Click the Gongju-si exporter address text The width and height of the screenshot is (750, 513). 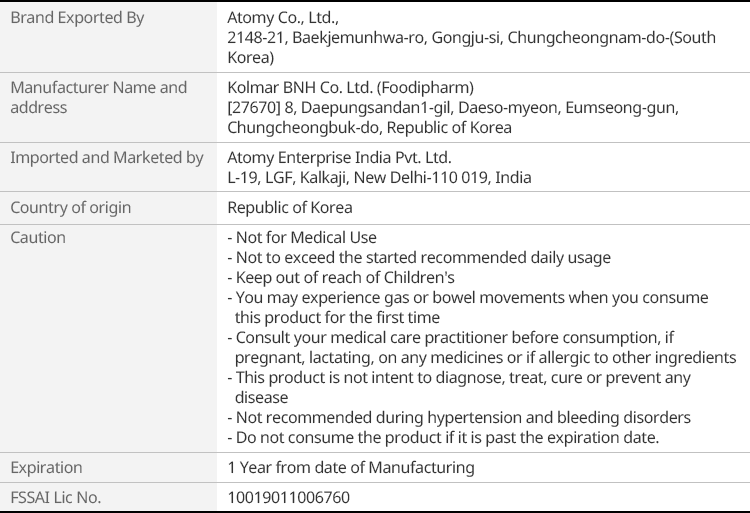[x=470, y=38]
